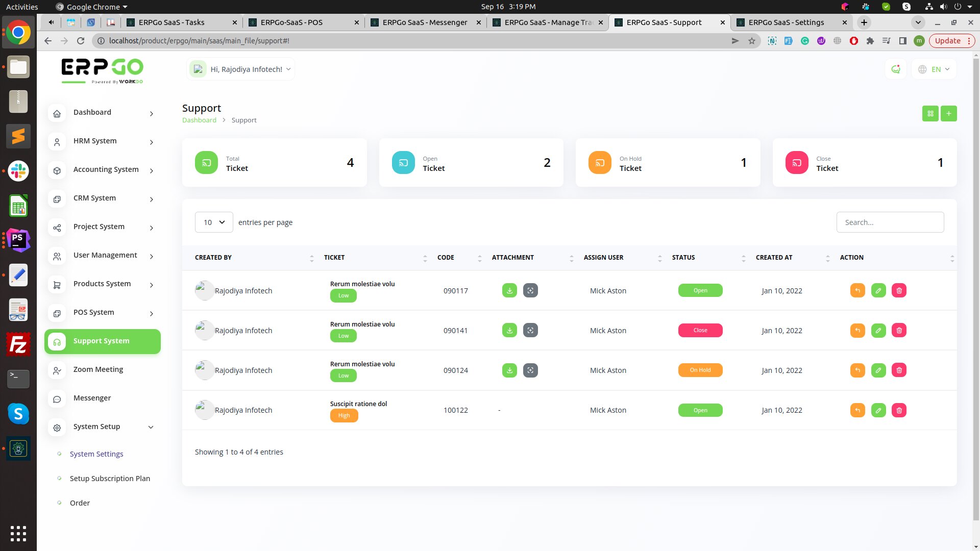Click the ticket Search input field

(890, 222)
